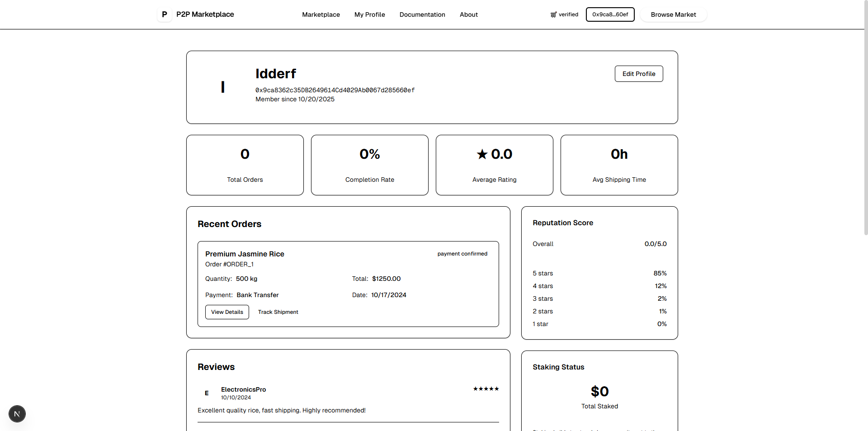
Task: Click the full wallet address under Idderf
Action: coord(335,90)
